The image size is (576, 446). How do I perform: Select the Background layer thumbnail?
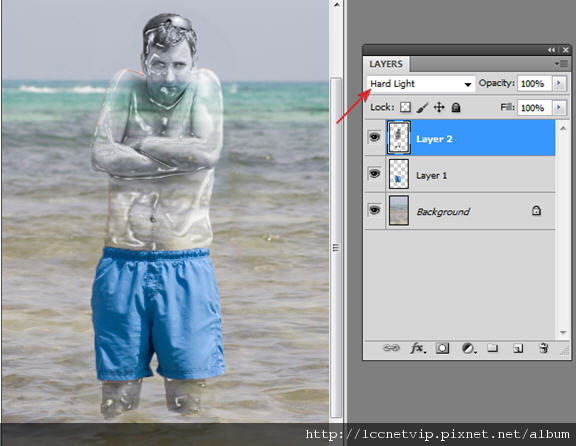399,210
